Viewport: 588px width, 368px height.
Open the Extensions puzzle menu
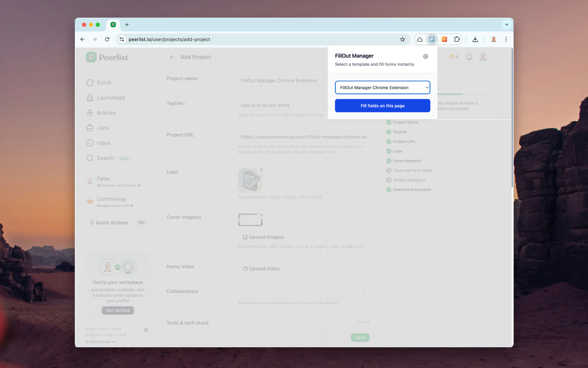tap(457, 40)
